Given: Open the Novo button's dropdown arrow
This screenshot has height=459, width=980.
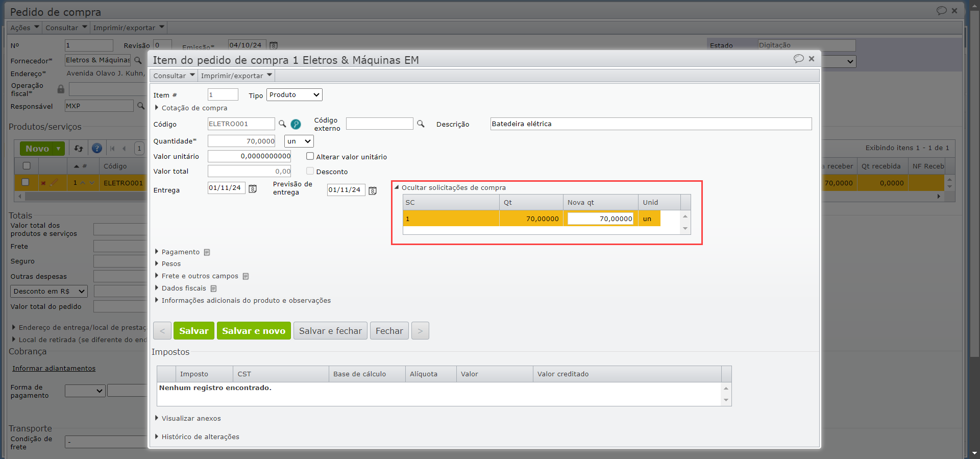Looking at the screenshot, I should coord(59,149).
